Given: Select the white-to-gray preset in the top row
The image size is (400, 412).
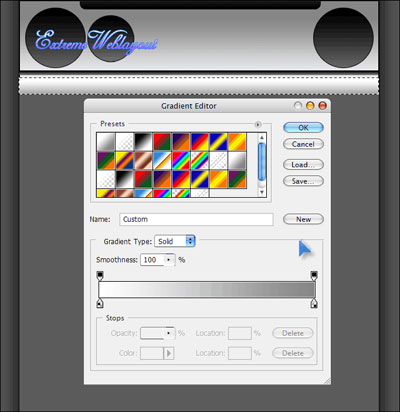Looking at the screenshot, I should [106, 141].
